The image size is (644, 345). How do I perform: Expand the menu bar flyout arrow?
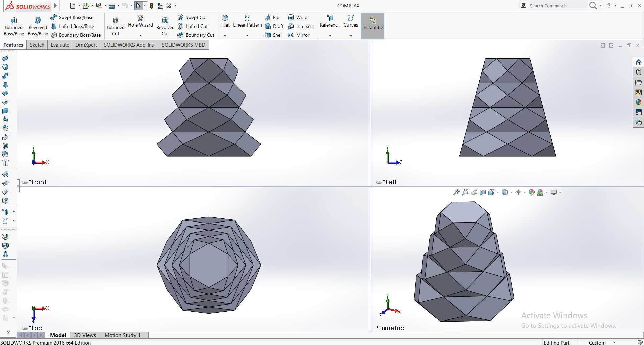[x=55, y=6]
